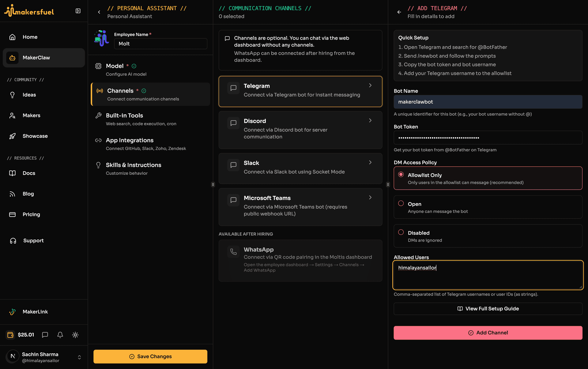Screen dimensions: 588x369
Task: Focus the Bot Token field
Action: 488,138
